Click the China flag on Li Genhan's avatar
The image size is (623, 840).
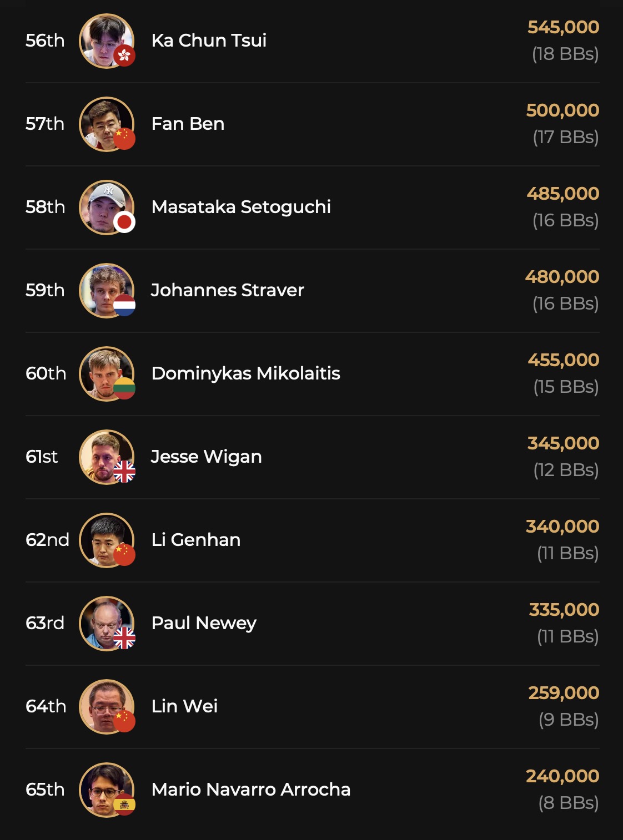(x=124, y=555)
